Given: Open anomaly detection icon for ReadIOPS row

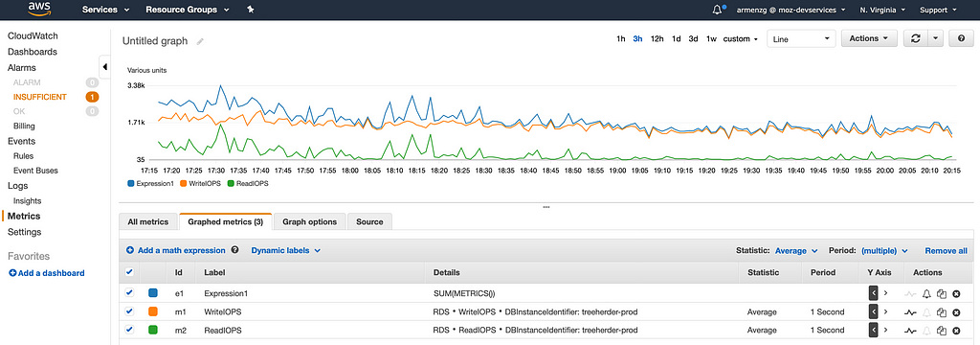Looking at the screenshot, I should [911, 331].
